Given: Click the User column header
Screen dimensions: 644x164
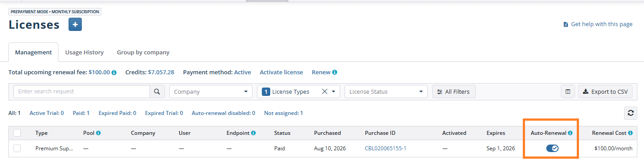Looking at the screenshot, I should 184,133.
